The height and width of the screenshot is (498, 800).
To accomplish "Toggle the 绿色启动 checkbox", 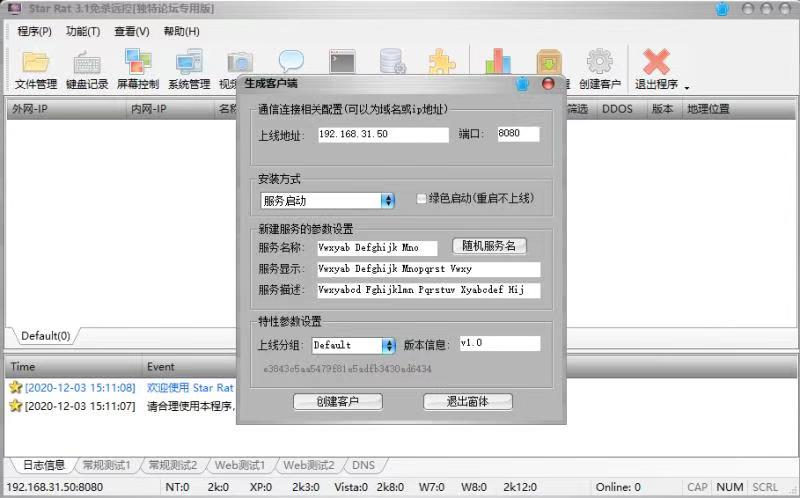I will 421,198.
